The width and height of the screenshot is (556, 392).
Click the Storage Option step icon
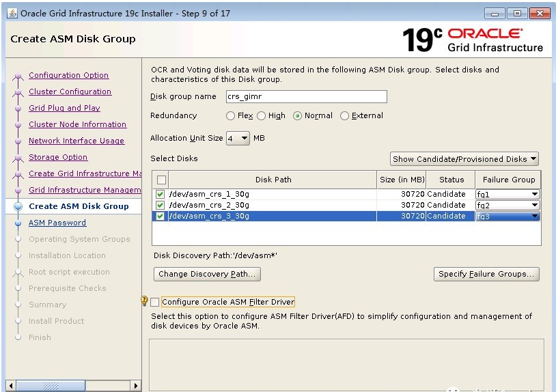18,158
